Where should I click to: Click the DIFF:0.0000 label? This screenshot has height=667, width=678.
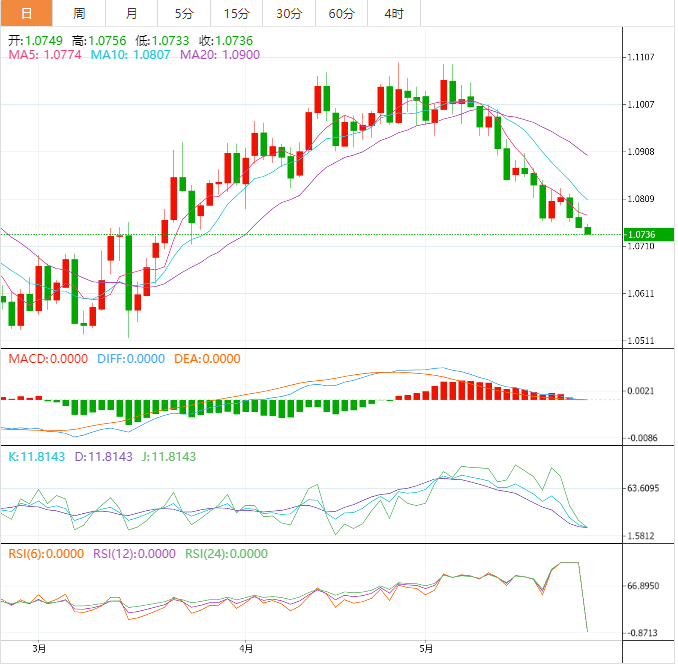pos(131,359)
